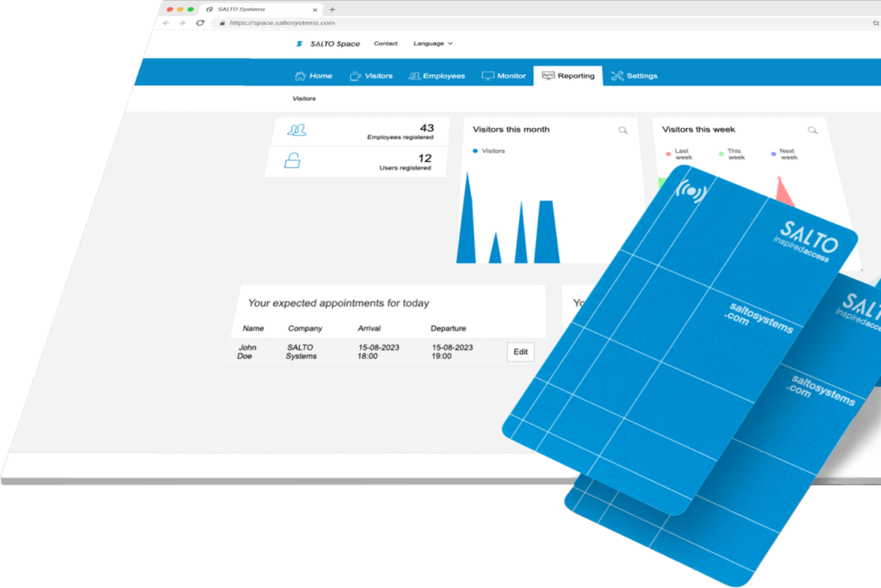Open the Settings tab
881x588 pixels.
click(x=634, y=76)
